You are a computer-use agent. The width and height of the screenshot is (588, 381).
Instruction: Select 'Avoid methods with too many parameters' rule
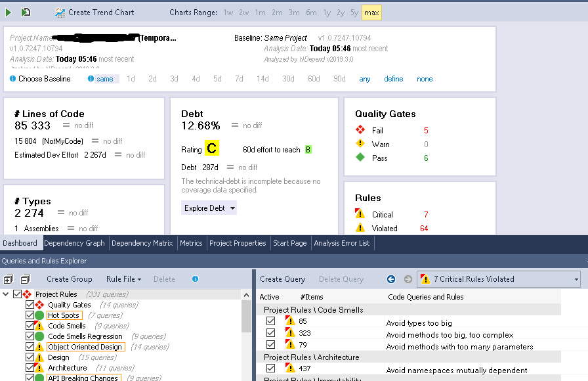[x=459, y=346]
